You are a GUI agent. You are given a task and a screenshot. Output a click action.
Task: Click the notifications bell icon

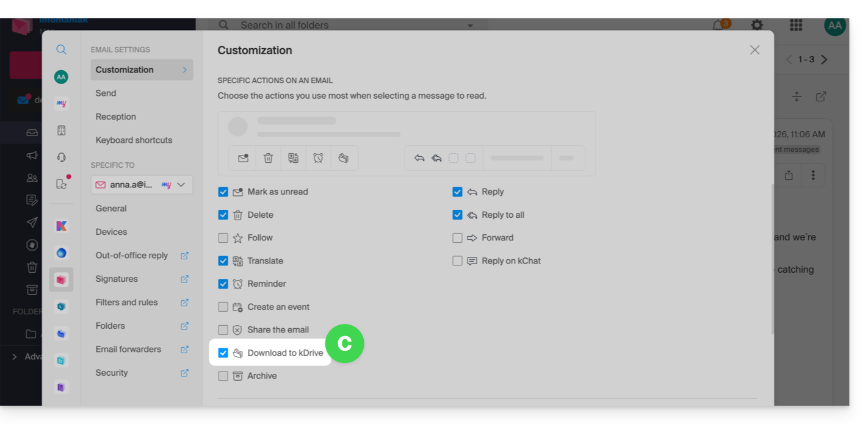(718, 26)
